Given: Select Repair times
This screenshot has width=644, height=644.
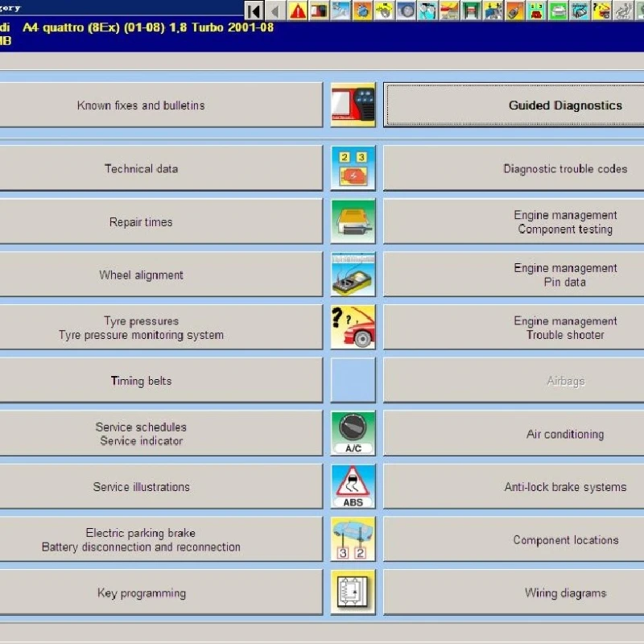Looking at the screenshot, I should [x=161, y=221].
